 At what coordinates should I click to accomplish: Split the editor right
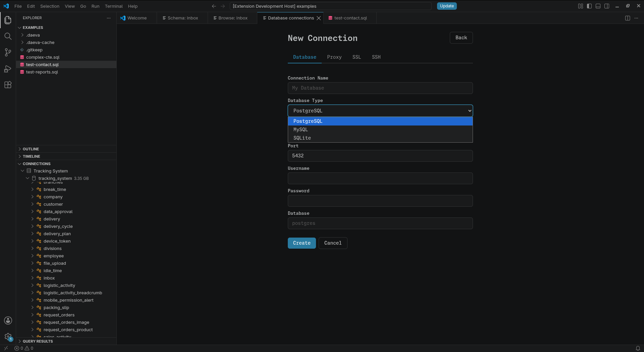(x=628, y=18)
